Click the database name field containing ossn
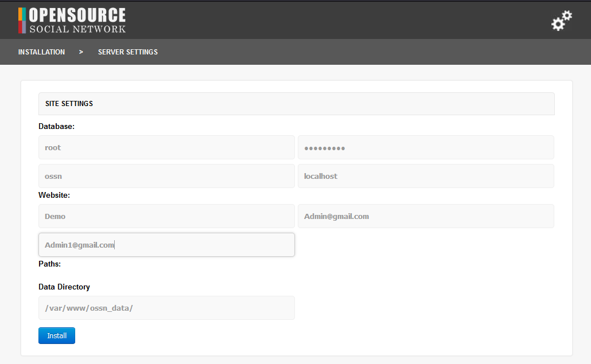This screenshot has height=364, width=591. point(166,176)
